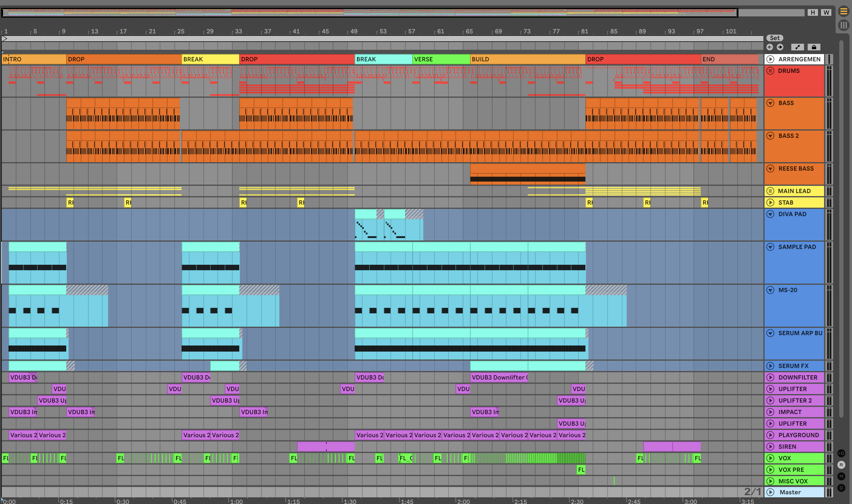Select the SERUM FX track header
This screenshot has height=504, width=852.
point(793,366)
